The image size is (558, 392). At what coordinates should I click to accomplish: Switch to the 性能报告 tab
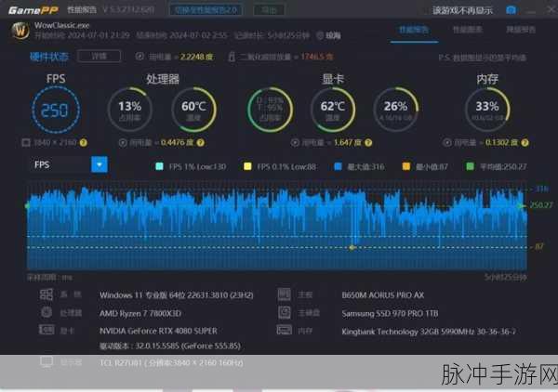[414, 30]
